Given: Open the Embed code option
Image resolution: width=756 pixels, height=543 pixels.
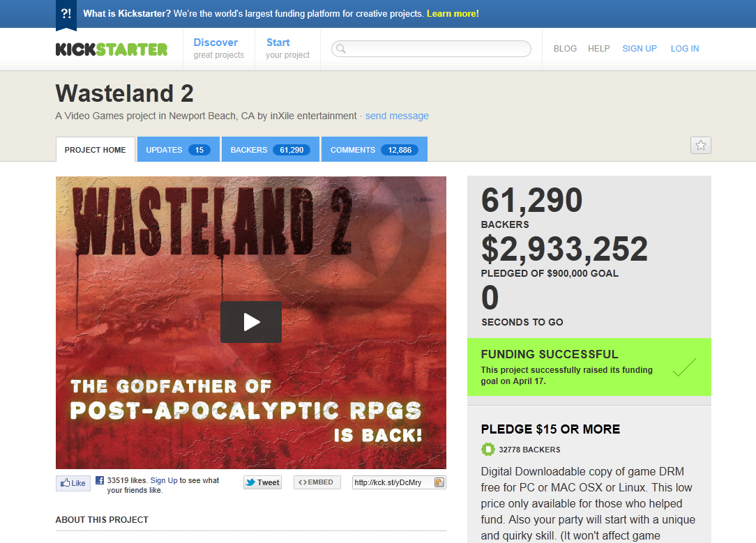Looking at the screenshot, I should [317, 482].
